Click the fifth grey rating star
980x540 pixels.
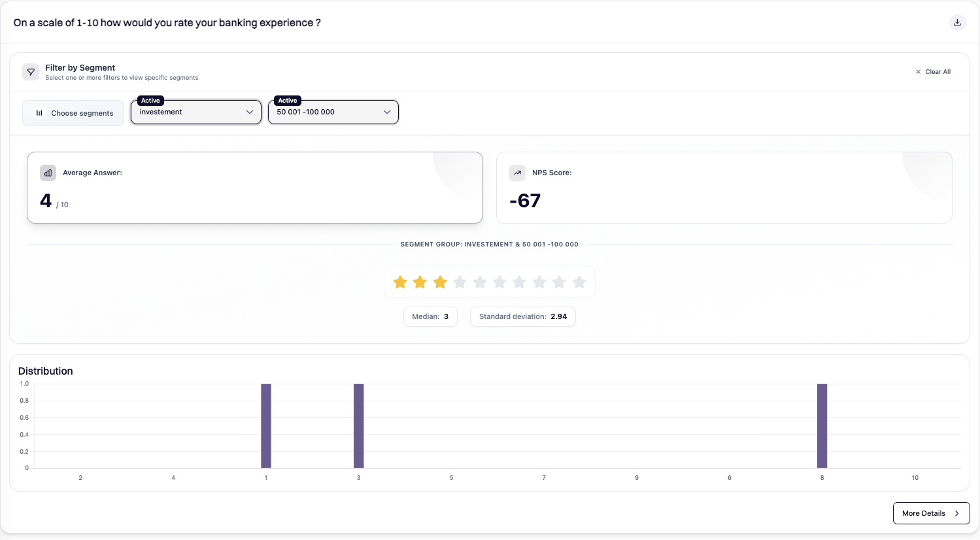pyautogui.click(x=480, y=282)
